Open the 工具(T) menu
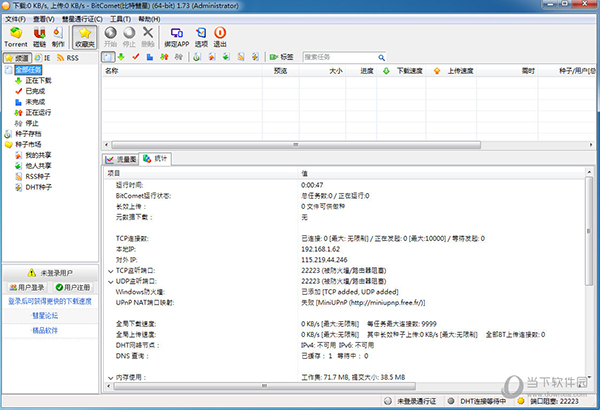This screenshot has height=410, width=600. click(x=121, y=19)
